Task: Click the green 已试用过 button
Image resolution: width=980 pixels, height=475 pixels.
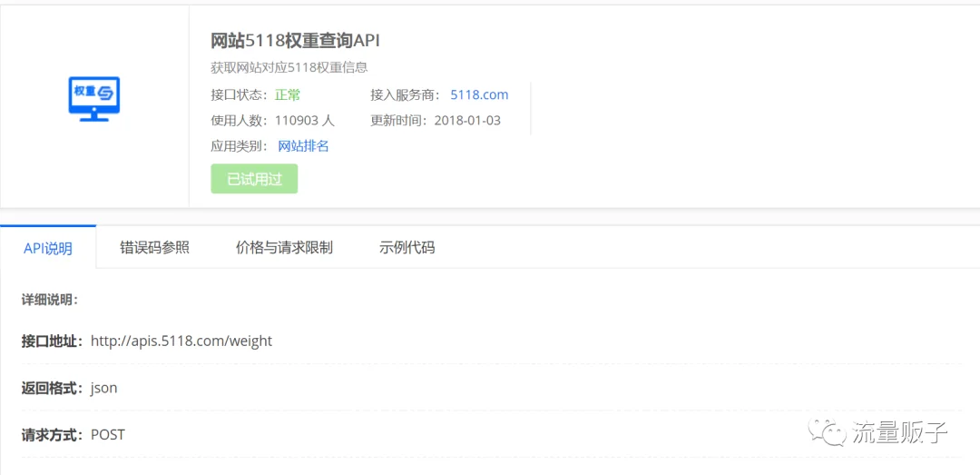Action: (x=254, y=179)
